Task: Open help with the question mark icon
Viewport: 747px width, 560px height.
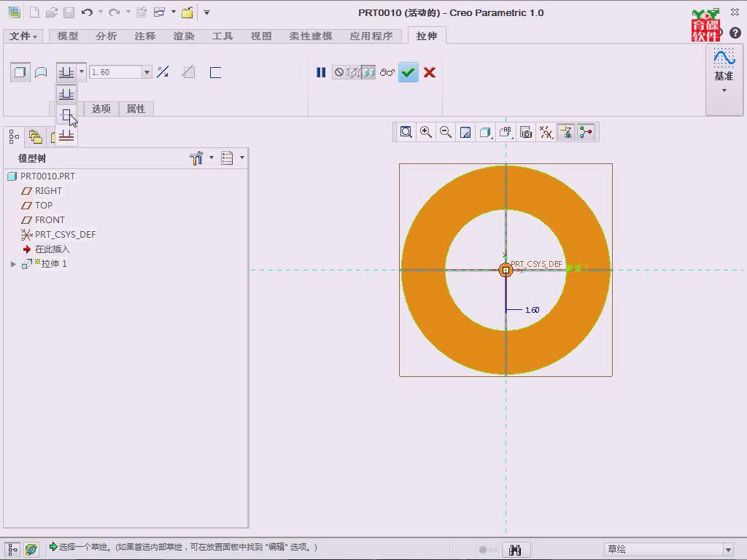Action: pos(735,33)
